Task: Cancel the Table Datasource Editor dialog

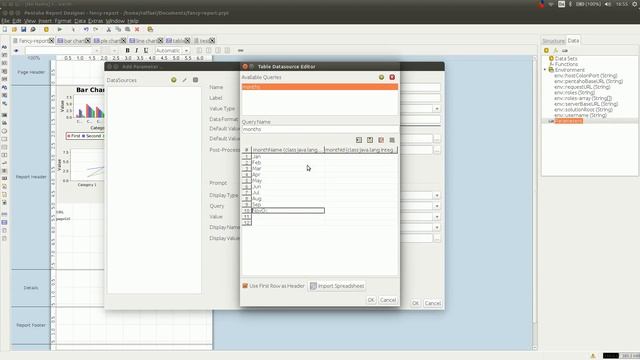Action: pyautogui.click(x=388, y=300)
